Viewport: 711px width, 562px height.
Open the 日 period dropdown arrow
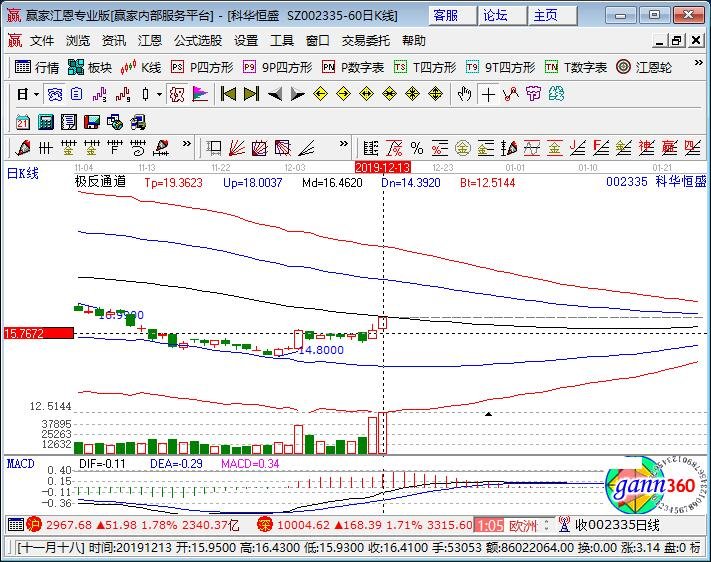(37, 95)
